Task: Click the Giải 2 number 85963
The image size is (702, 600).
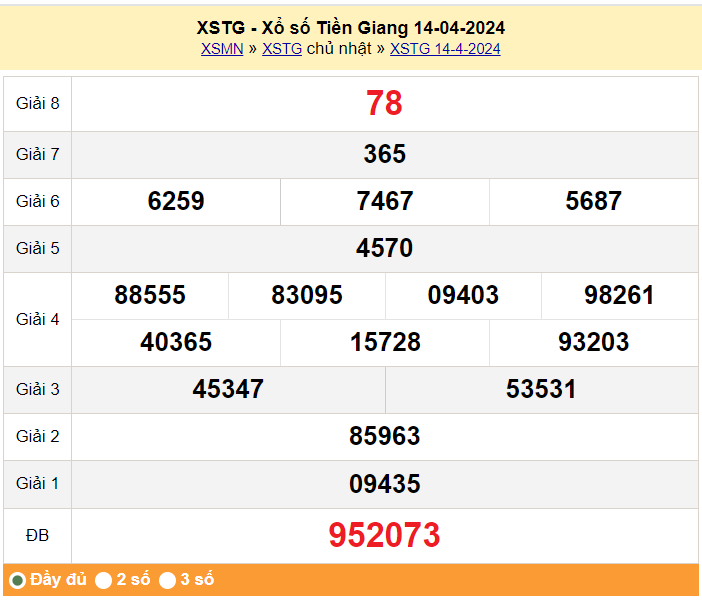Action: [385, 436]
